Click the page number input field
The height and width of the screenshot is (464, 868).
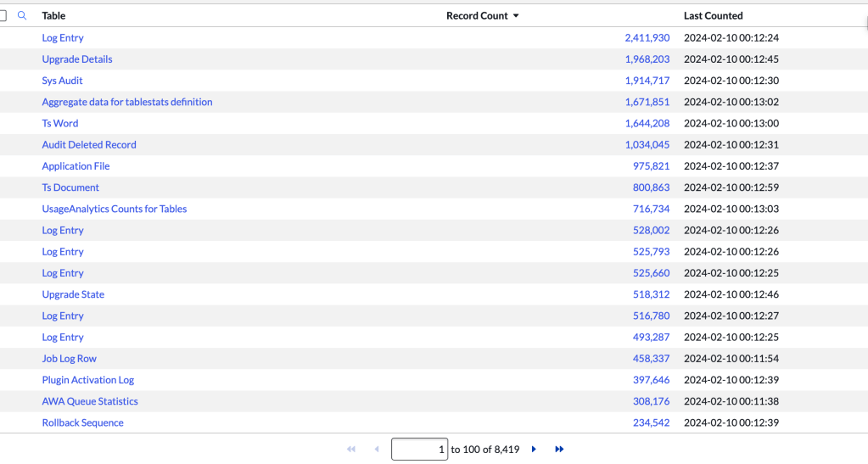point(419,450)
